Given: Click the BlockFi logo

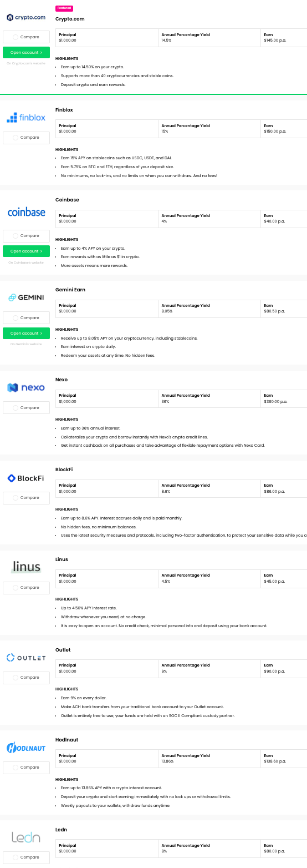Looking at the screenshot, I should (26, 478).
